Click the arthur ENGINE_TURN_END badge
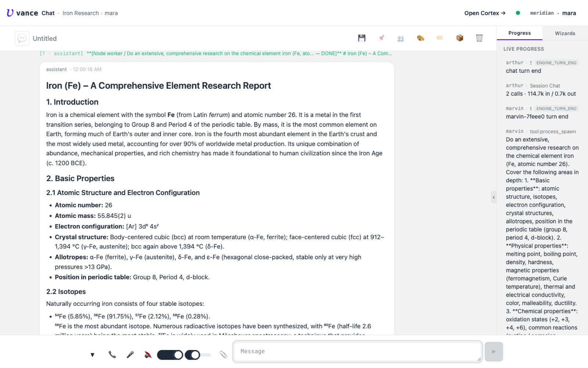This screenshot has height=368, width=588. tap(556, 63)
